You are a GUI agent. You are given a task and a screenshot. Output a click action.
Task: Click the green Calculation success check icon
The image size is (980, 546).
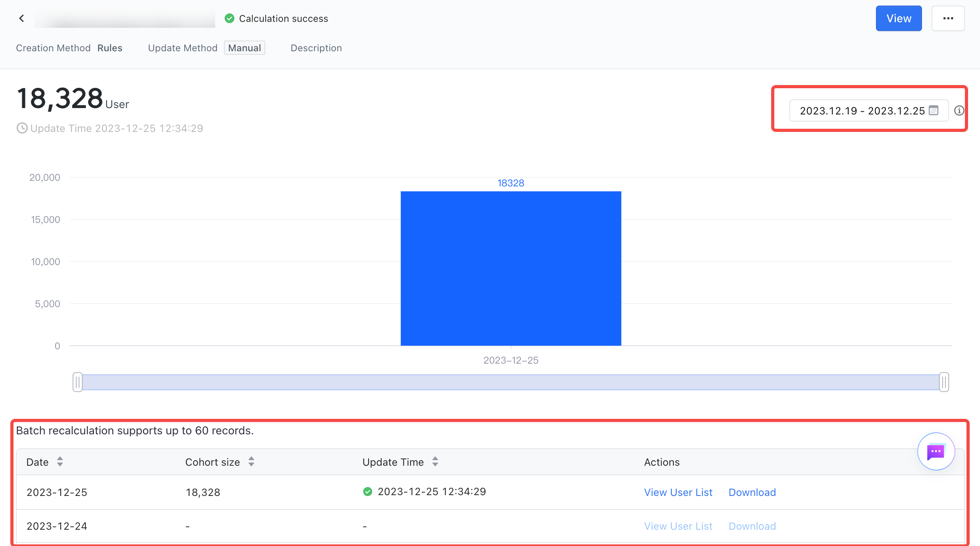tap(229, 18)
